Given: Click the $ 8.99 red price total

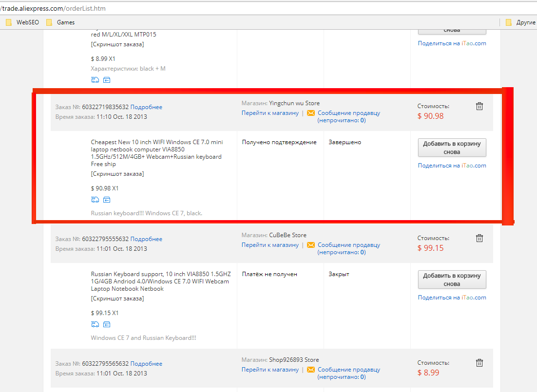Looking at the screenshot, I should click(428, 373).
